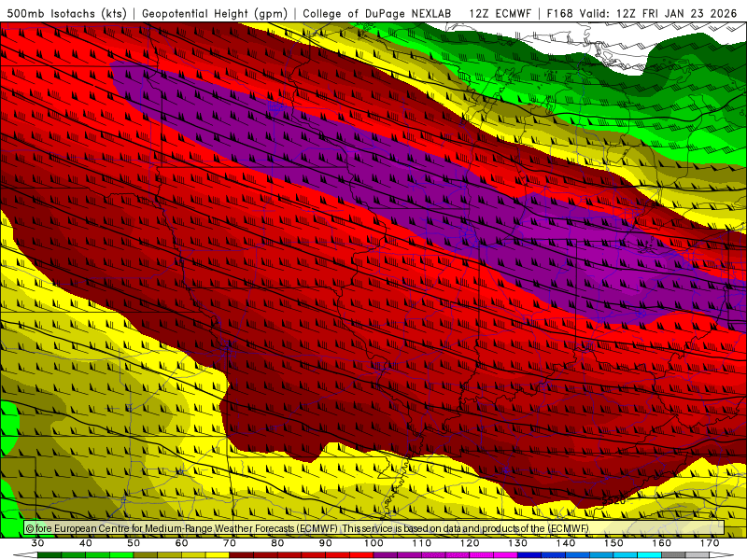The height and width of the screenshot is (560, 747).
Task: Click the '500mb Isotachs (kts)' title text
Action: (66, 13)
